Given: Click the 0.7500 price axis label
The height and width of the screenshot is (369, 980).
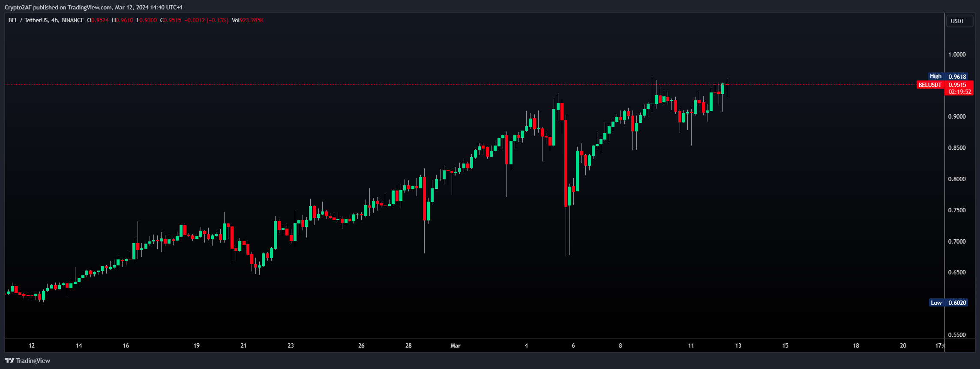Looking at the screenshot, I should (957, 210).
